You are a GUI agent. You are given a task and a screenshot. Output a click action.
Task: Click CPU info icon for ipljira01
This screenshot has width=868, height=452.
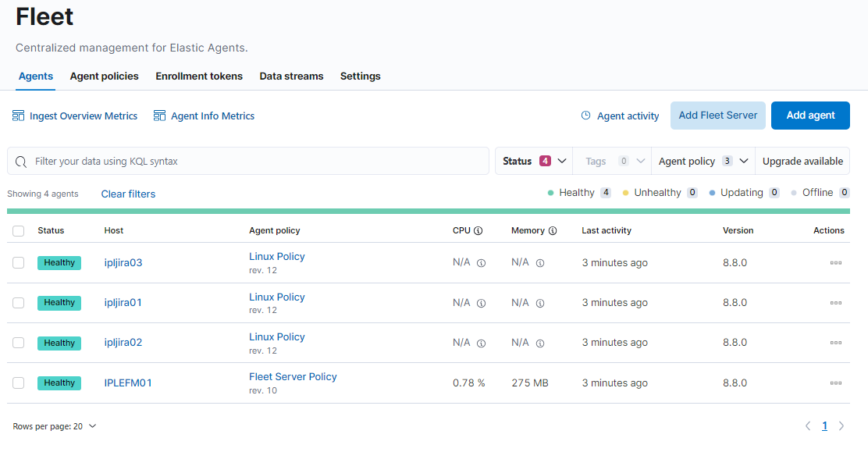coord(482,303)
